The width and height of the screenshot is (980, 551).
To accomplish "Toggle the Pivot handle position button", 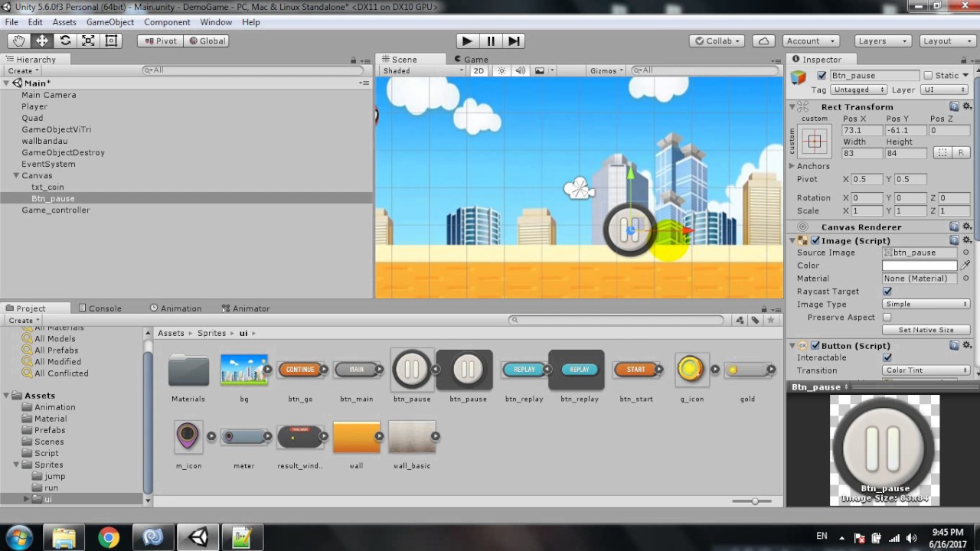I will 160,41.
